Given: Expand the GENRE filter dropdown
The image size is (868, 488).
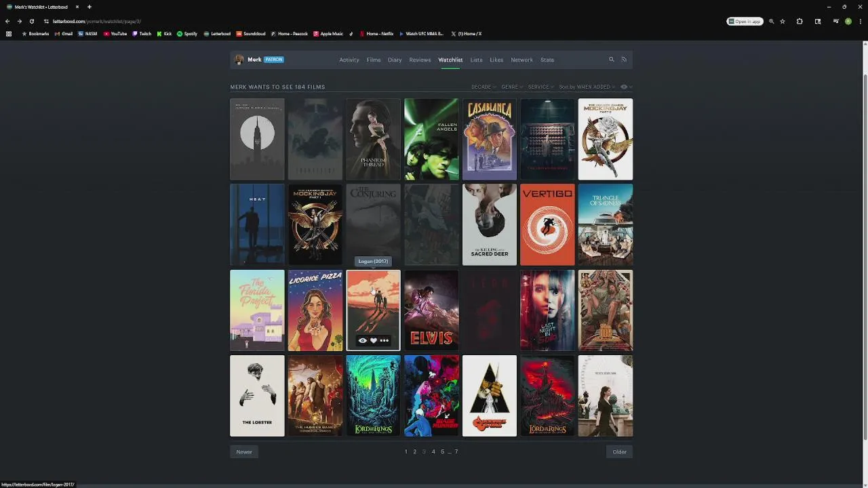Looking at the screenshot, I should click(511, 87).
